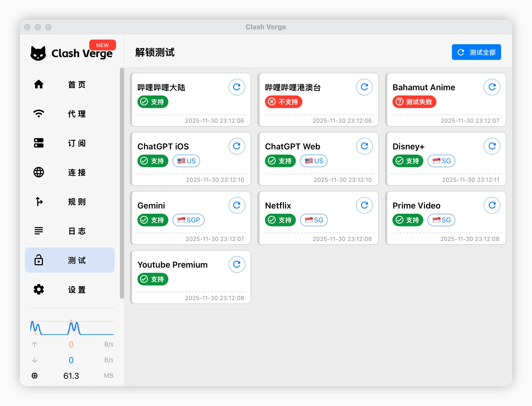Select the 测试 test tab in sidebar
Image resolution: width=532 pixels, height=406 pixels.
point(69,260)
